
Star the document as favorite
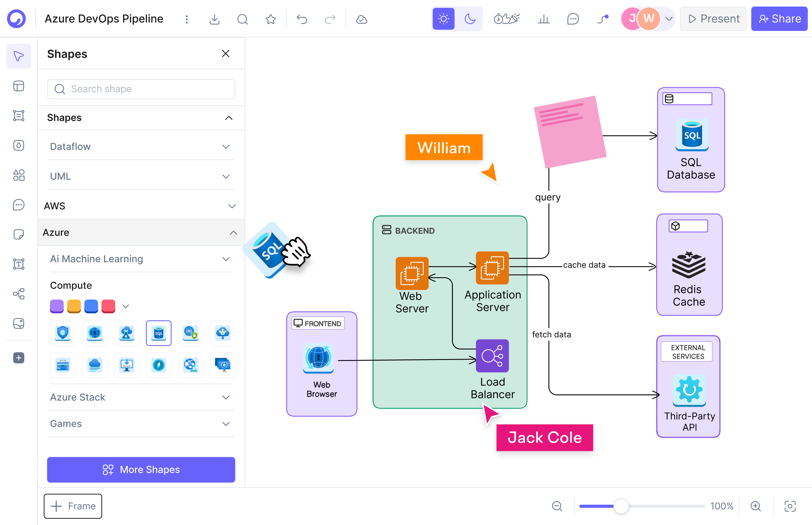(x=270, y=19)
